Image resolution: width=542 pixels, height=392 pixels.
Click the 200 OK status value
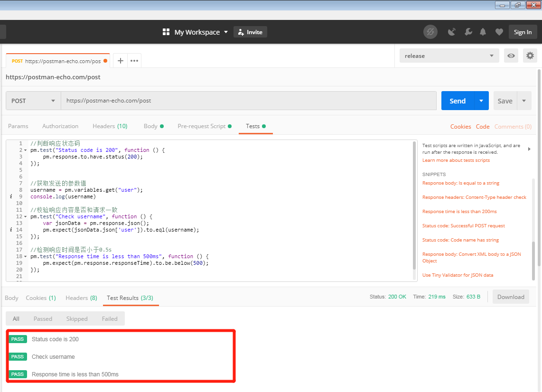[x=397, y=297]
